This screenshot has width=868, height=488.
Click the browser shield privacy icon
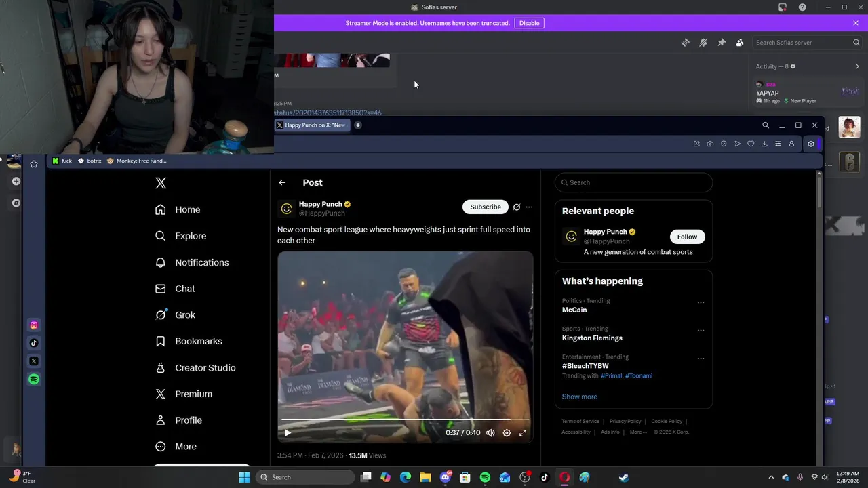[724, 144]
